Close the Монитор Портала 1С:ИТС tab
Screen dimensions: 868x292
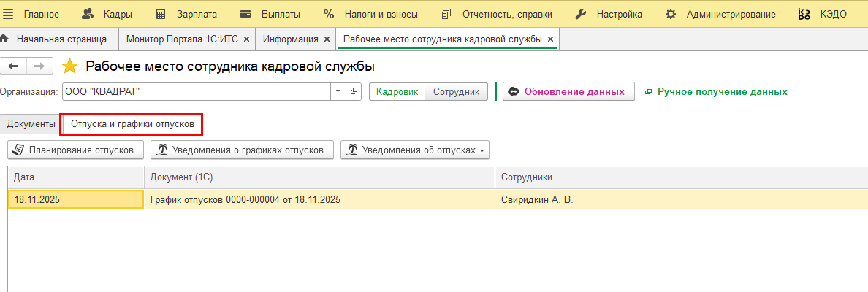coord(246,39)
